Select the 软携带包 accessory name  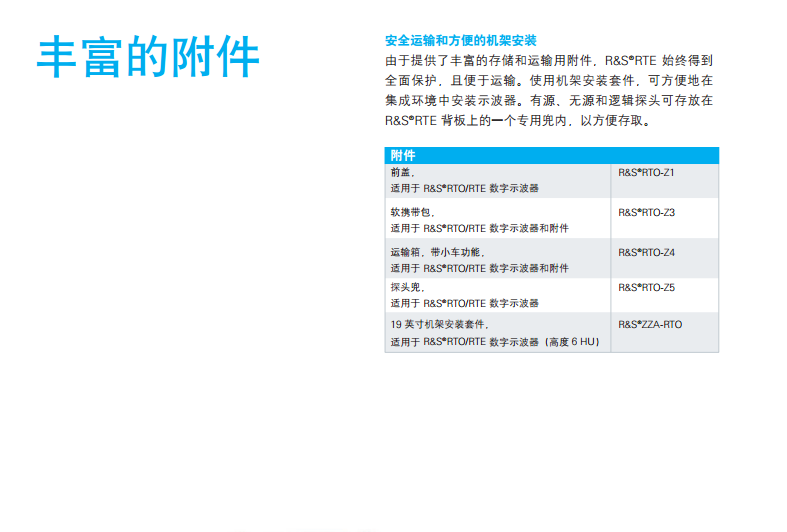pyautogui.click(x=410, y=213)
